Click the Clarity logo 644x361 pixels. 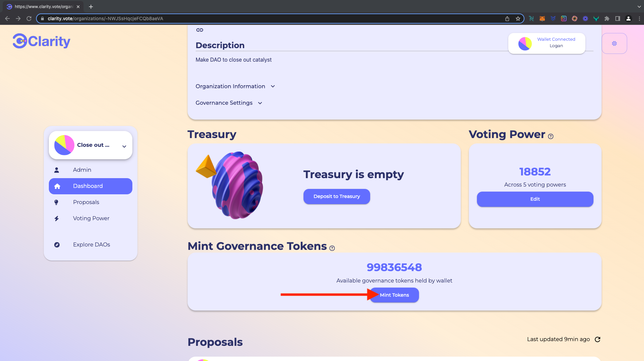click(41, 41)
